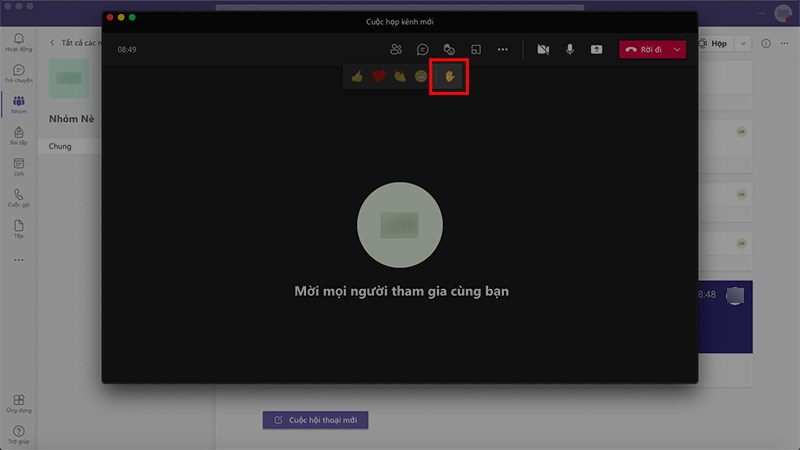Expand the Họp dropdown arrow

pyautogui.click(x=743, y=43)
